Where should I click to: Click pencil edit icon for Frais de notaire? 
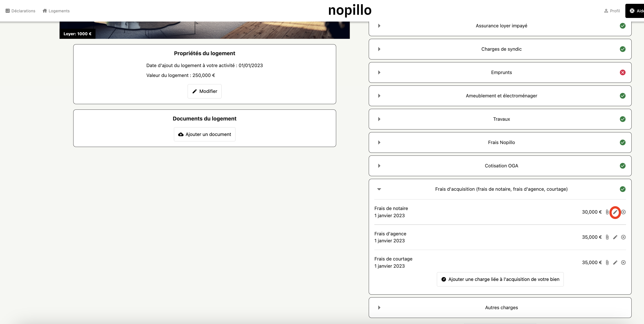[x=615, y=212]
